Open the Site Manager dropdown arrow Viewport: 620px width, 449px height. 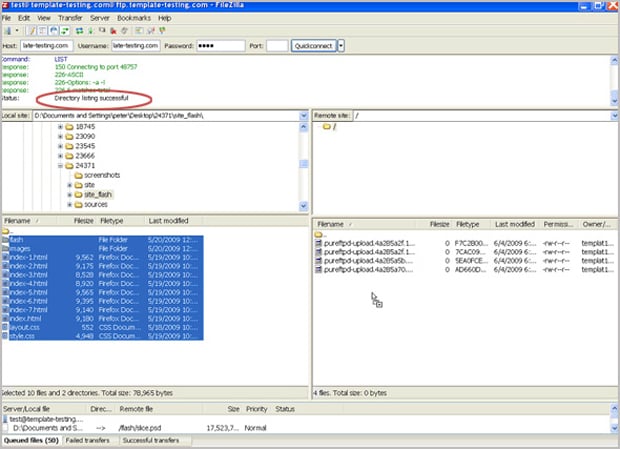click(x=18, y=31)
